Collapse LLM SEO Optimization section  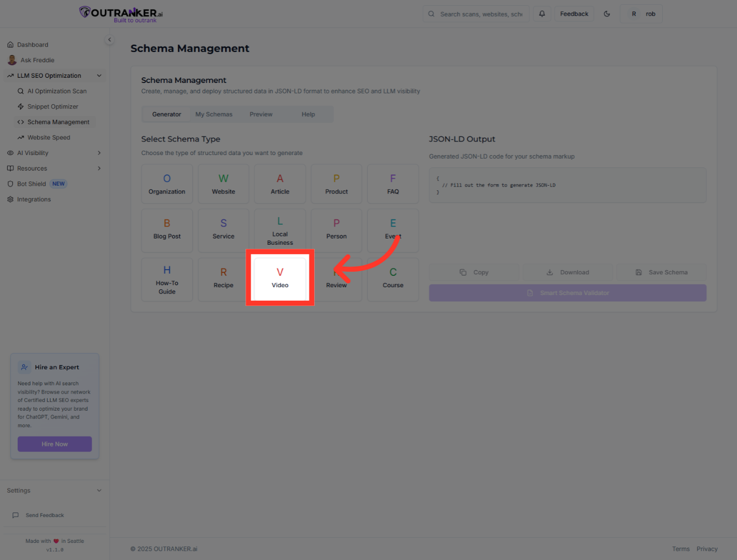pyautogui.click(x=54, y=76)
